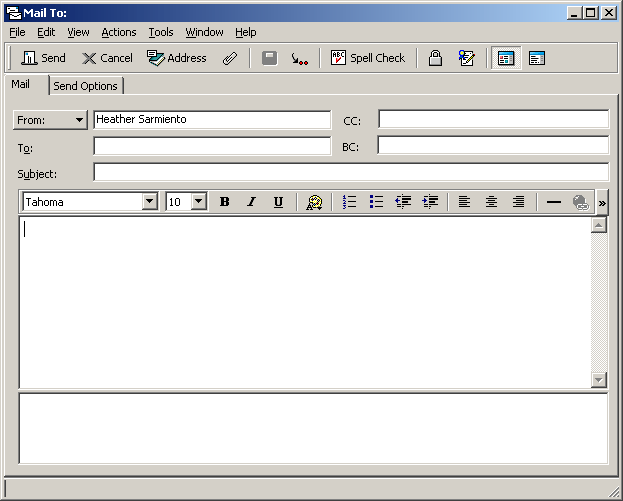
Task: Open the Window menu
Action: 204,32
